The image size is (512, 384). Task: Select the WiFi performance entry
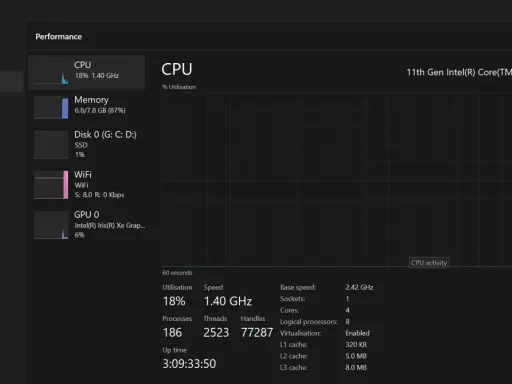pyautogui.click(x=87, y=185)
